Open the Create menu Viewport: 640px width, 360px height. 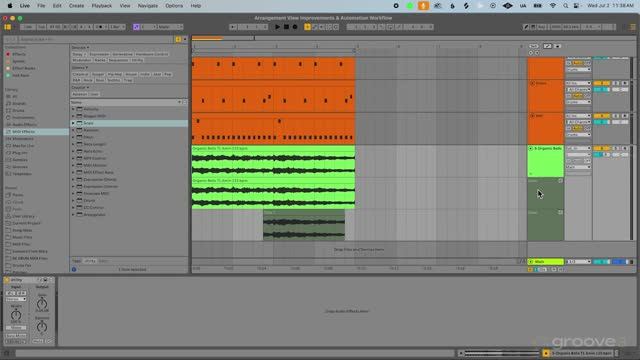click(x=76, y=6)
